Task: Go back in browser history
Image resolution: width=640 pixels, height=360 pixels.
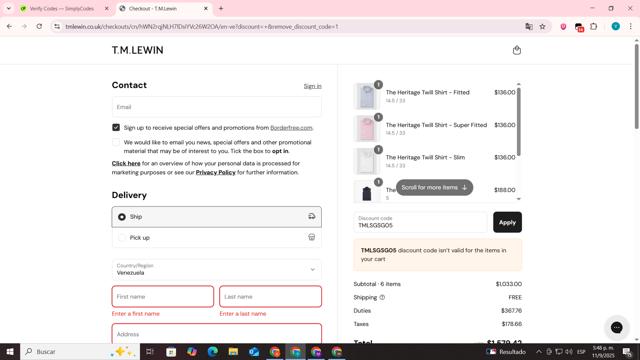Action: coord(9,27)
